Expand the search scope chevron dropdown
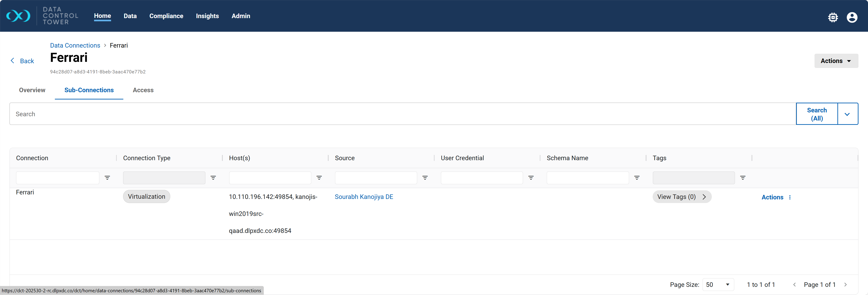Viewport: 868px width, 295px height. (847, 114)
